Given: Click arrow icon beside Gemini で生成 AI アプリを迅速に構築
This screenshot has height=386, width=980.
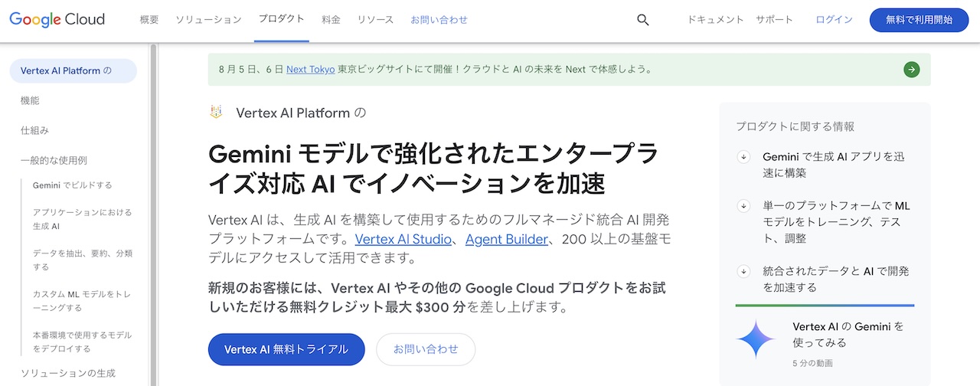Looking at the screenshot, I should [743, 156].
